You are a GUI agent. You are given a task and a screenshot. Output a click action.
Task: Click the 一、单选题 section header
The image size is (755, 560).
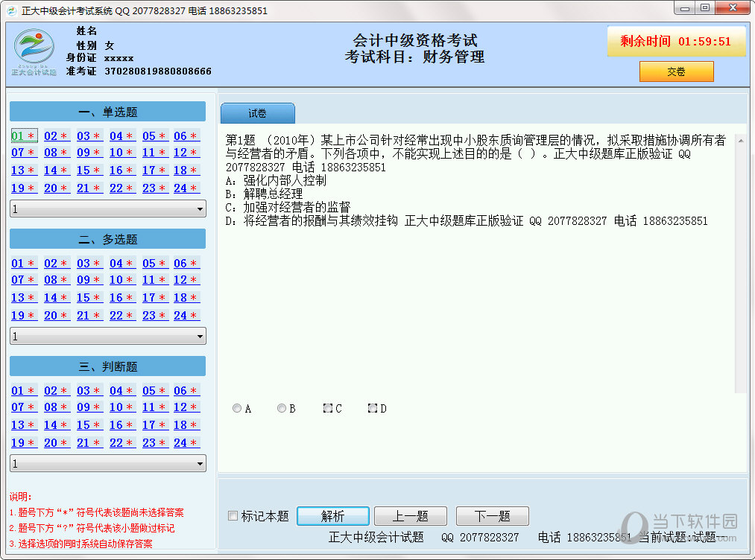point(108,112)
